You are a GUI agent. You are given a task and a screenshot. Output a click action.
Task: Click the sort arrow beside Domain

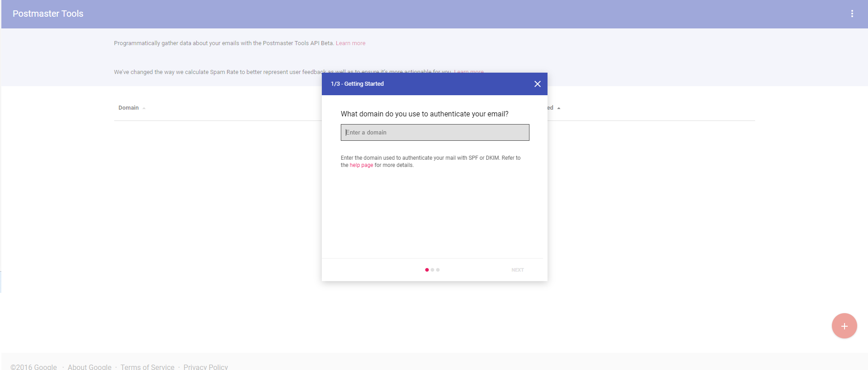coord(144,108)
